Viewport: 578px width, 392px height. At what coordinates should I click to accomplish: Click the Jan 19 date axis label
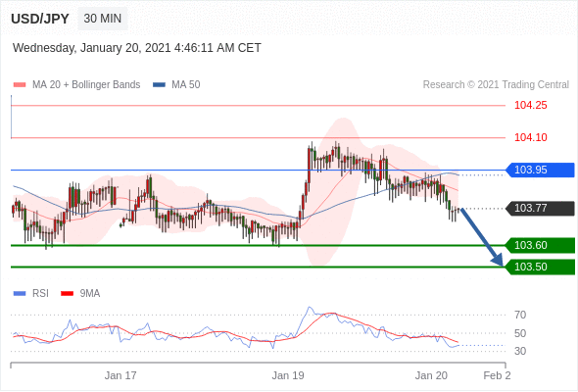click(288, 375)
